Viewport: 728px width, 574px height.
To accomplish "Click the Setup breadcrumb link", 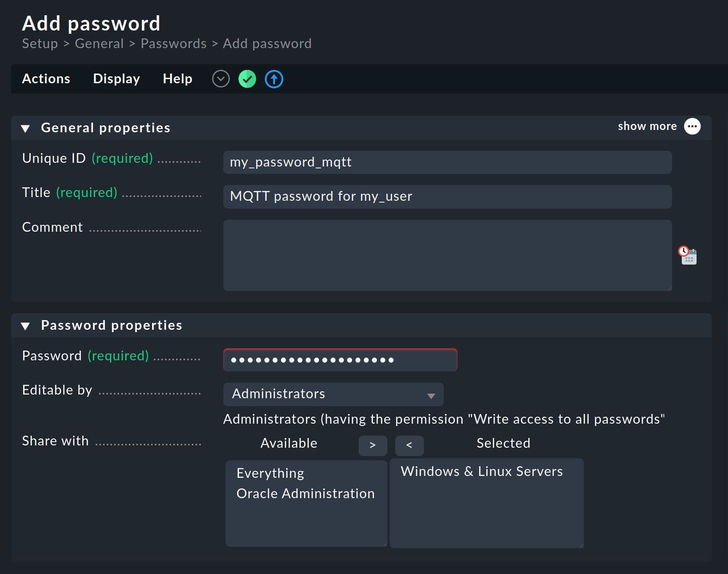I will click(40, 43).
